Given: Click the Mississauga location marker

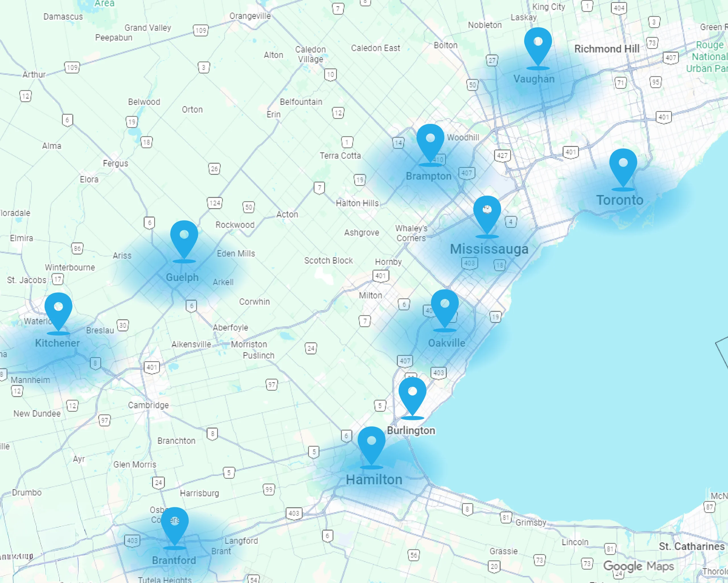Looking at the screenshot, I should tap(487, 214).
